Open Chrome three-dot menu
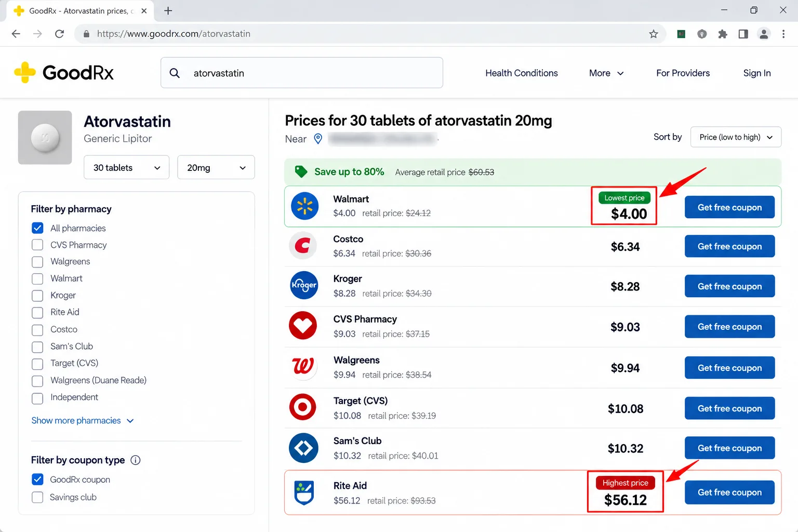Viewport: 798px width, 532px height. [x=783, y=34]
